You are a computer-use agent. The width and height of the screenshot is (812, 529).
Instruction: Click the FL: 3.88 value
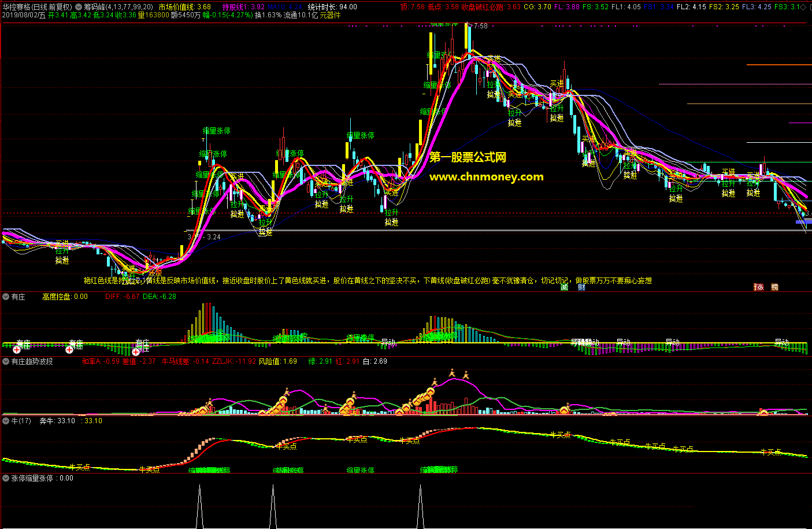pos(566,7)
